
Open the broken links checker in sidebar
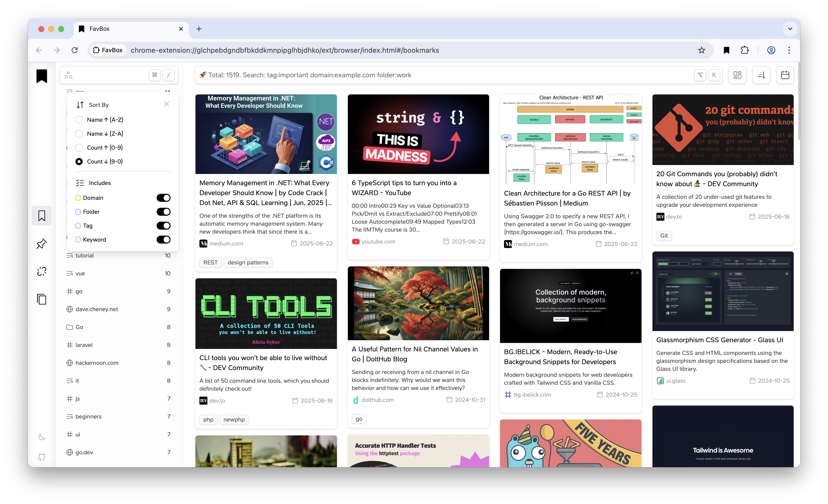tap(42, 271)
